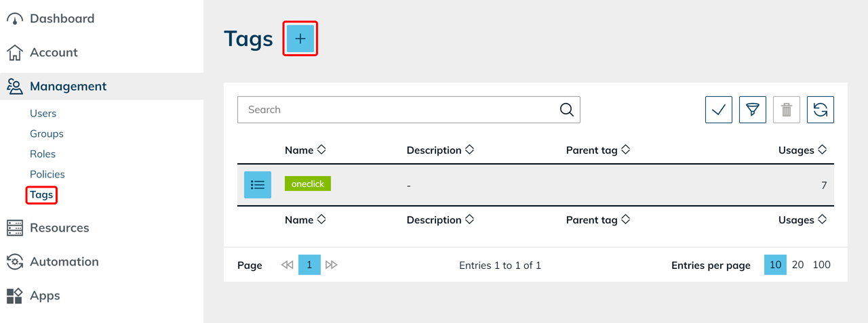868x323 pixels.
Task: Sort by Name column in header
Action: pyautogui.click(x=305, y=150)
